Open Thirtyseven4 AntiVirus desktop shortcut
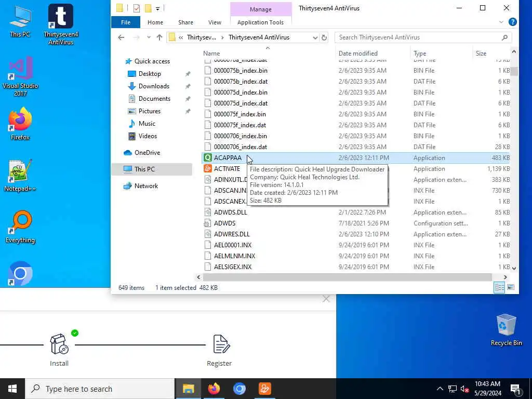This screenshot has height=399, width=532. pos(61,24)
